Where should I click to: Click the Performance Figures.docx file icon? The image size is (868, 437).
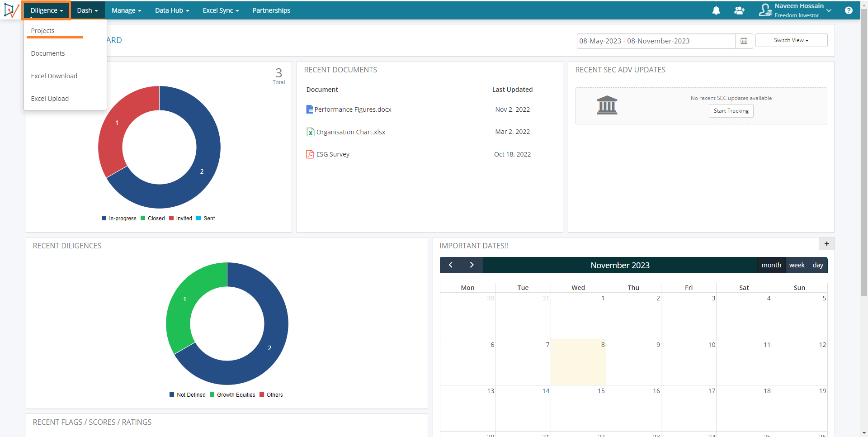(x=310, y=109)
